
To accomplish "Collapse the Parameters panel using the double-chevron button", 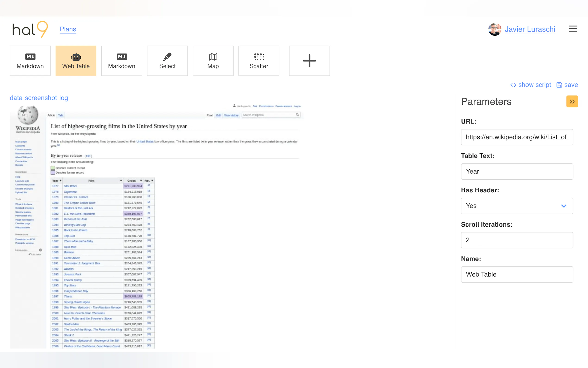I will (572, 102).
